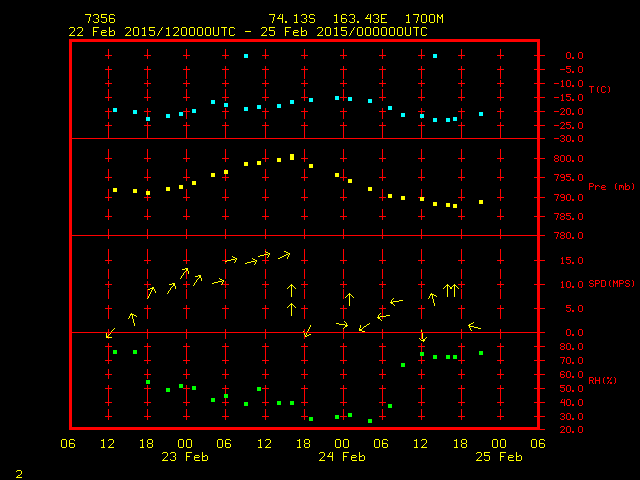640x480 pixels.
Task: Select the rightmost yellow pressure data point
Action: point(481,202)
